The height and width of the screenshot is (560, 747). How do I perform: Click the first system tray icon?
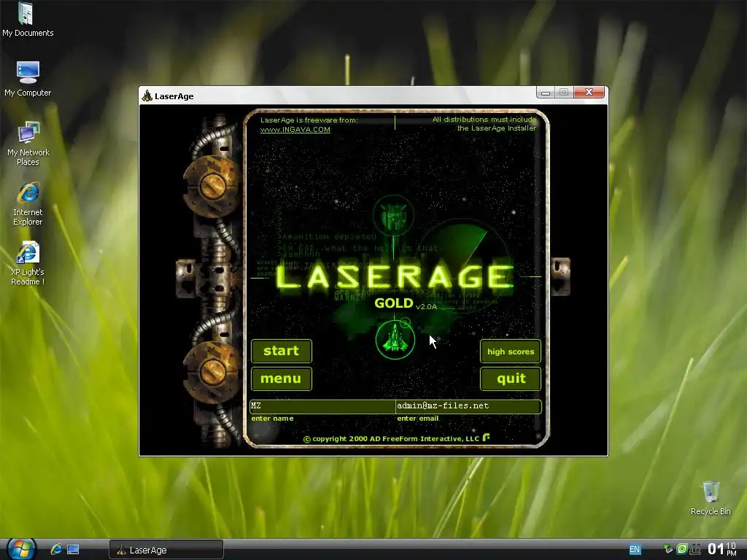(668, 549)
